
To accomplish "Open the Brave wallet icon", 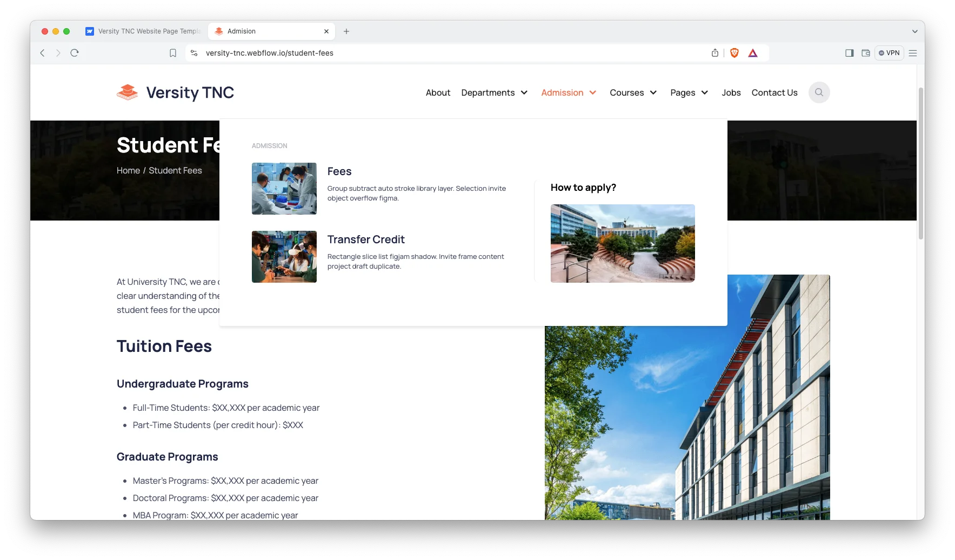I will click(x=866, y=53).
